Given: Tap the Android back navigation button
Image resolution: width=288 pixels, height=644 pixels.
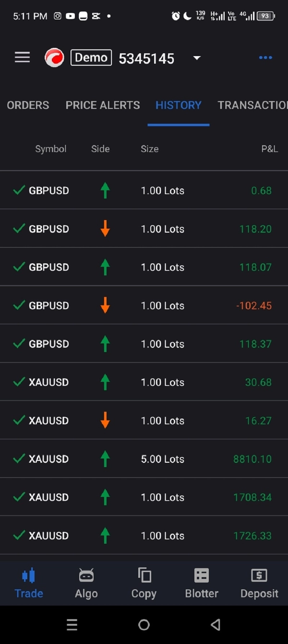Looking at the screenshot, I should pyautogui.click(x=216, y=624).
